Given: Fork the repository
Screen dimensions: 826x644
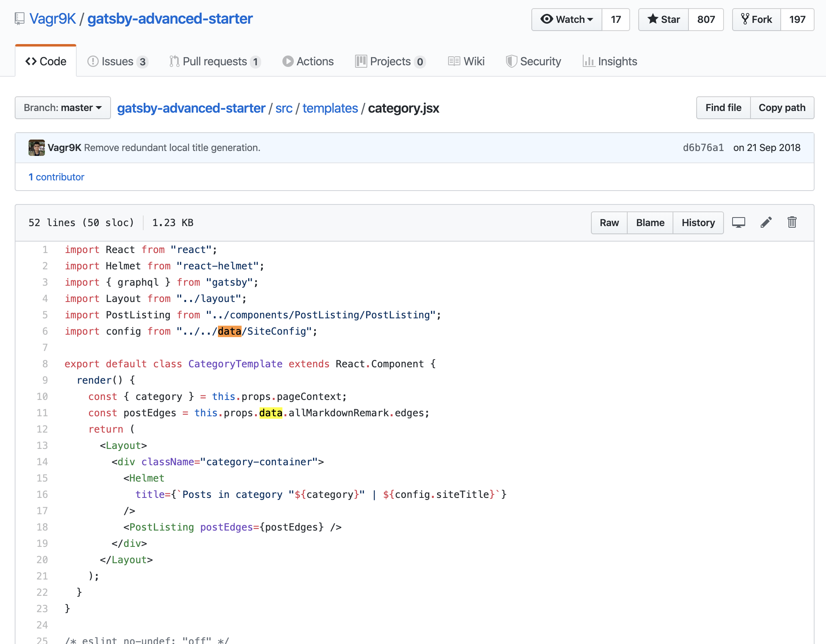Looking at the screenshot, I should pyautogui.click(x=757, y=20).
